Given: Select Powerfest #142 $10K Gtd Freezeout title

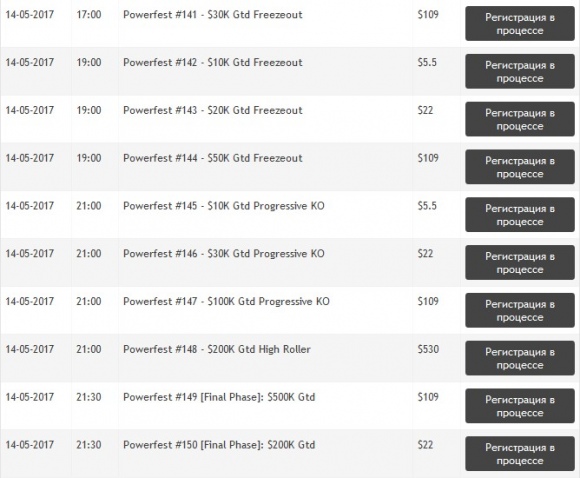Looking at the screenshot, I should pyautogui.click(x=213, y=63).
